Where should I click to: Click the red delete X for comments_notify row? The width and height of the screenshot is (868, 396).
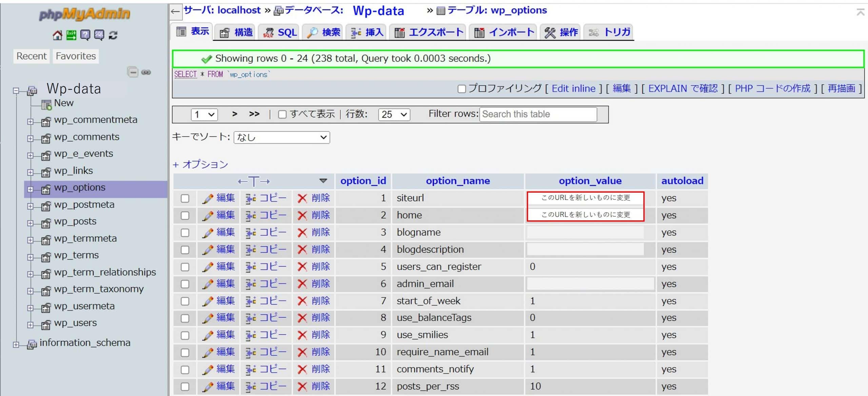coord(302,370)
